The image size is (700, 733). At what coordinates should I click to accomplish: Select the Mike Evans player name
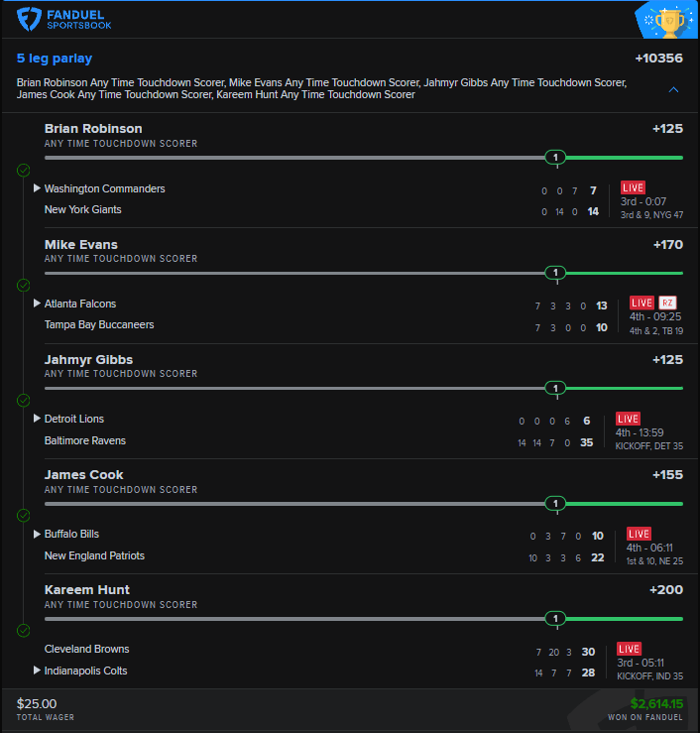[81, 244]
